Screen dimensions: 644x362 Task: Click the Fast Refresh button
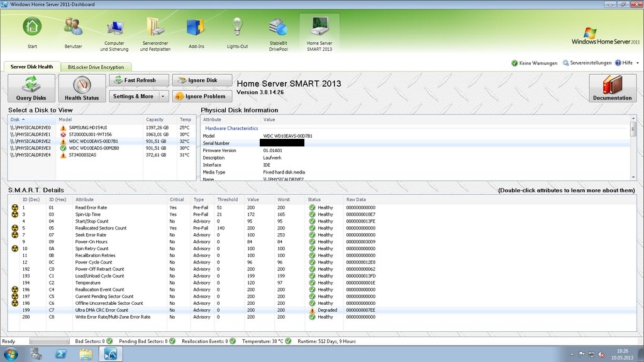point(139,80)
